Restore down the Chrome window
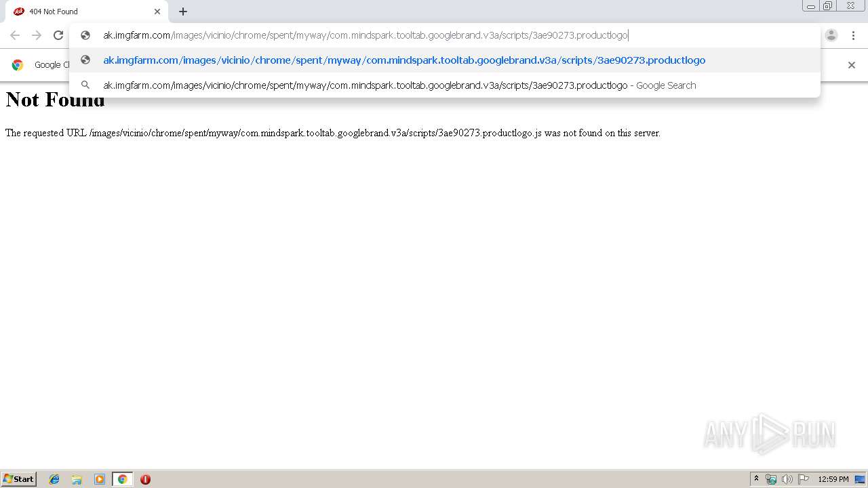868x488 pixels. click(828, 6)
